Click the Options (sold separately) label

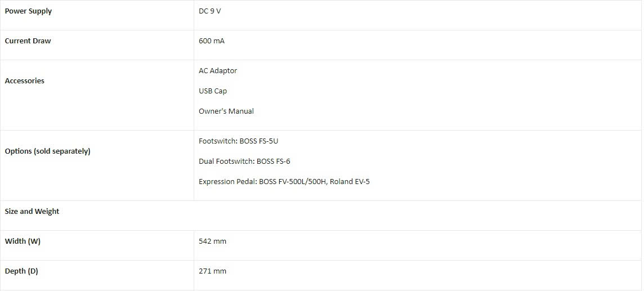tap(47, 151)
